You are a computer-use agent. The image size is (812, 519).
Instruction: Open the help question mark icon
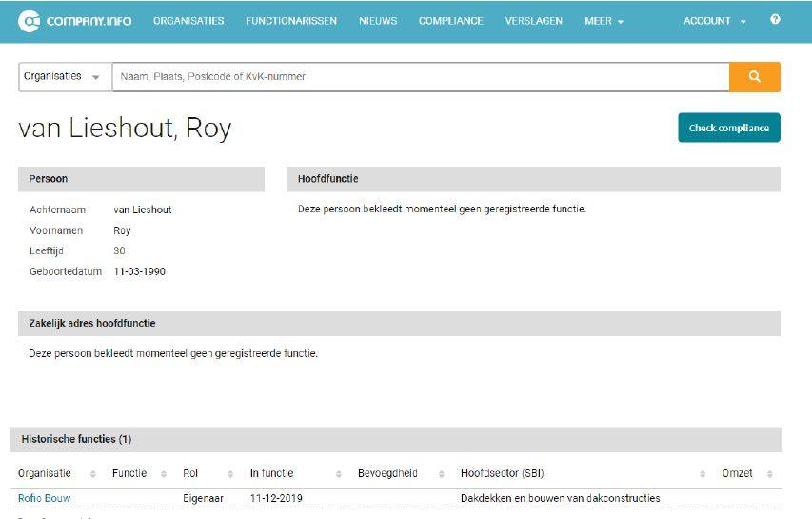pyautogui.click(x=775, y=20)
